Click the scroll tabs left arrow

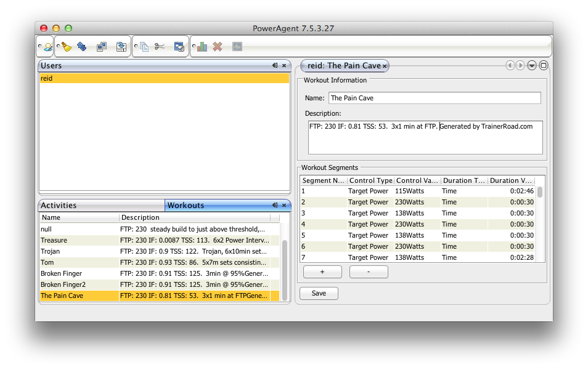[x=510, y=65]
